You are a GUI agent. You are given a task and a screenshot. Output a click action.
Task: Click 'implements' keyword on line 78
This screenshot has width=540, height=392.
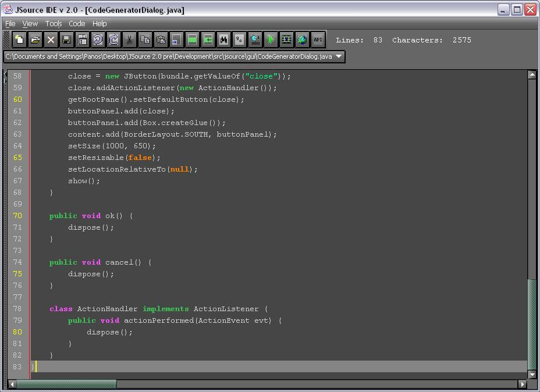166,309
